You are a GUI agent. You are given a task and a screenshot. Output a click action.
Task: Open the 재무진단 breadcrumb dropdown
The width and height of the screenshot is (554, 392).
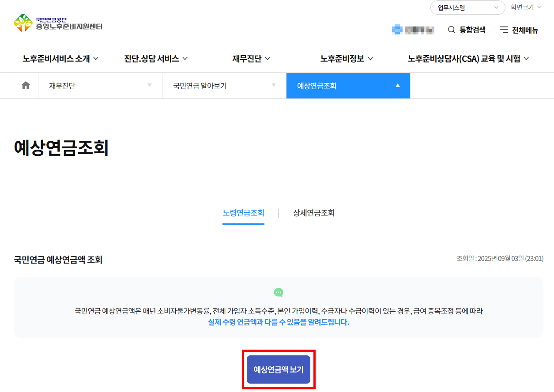click(x=100, y=85)
